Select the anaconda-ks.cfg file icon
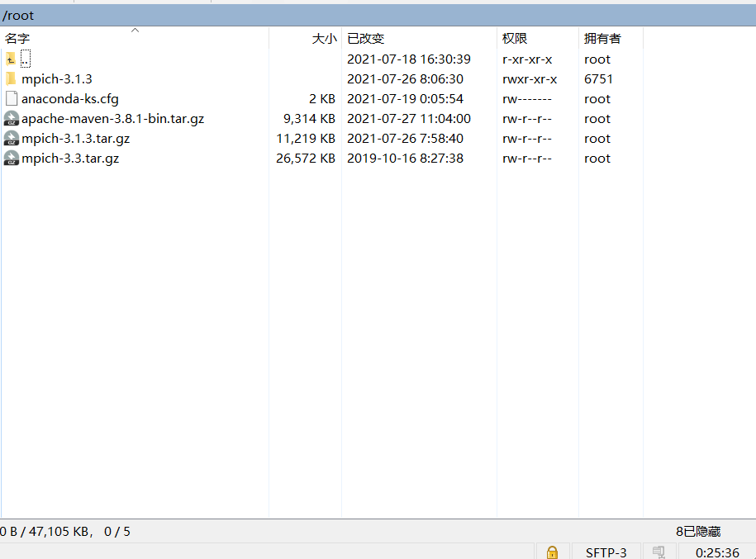This screenshot has height=559, width=756. point(12,98)
